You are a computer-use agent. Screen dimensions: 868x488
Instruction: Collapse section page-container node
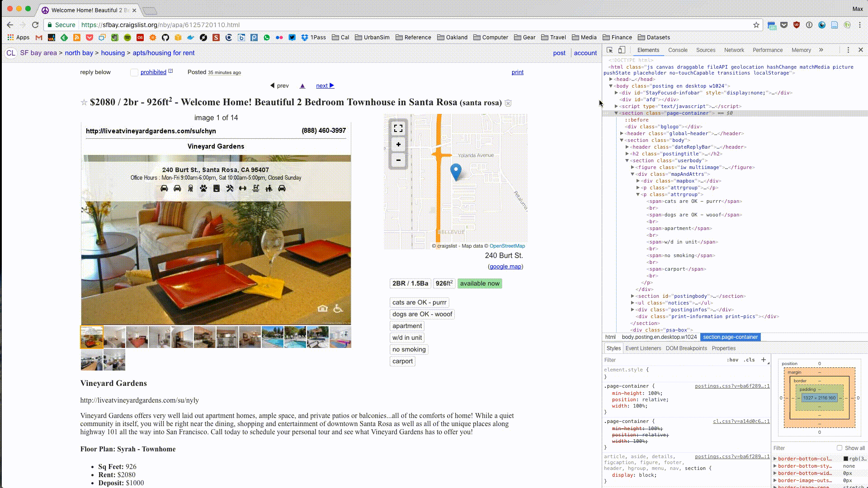(x=616, y=113)
